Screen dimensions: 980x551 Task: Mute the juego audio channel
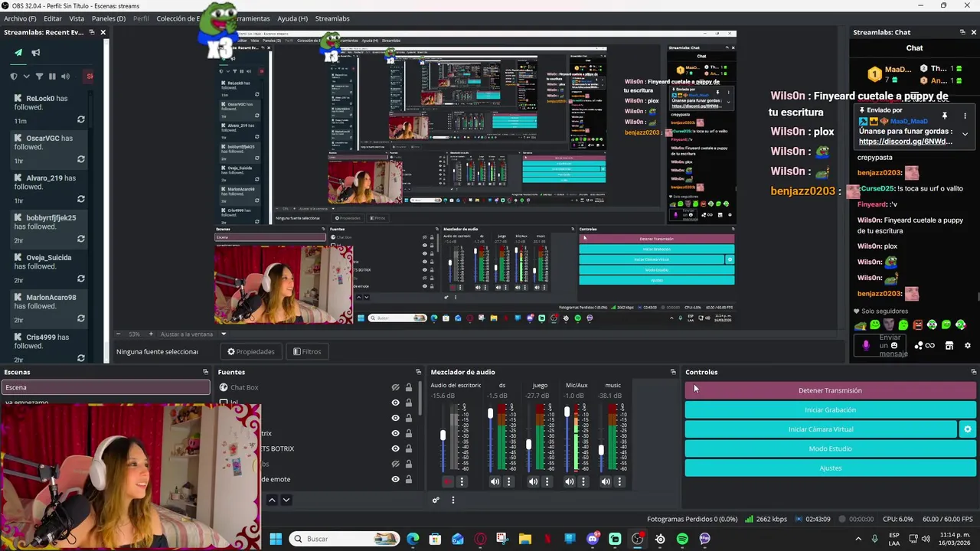pos(533,481)
